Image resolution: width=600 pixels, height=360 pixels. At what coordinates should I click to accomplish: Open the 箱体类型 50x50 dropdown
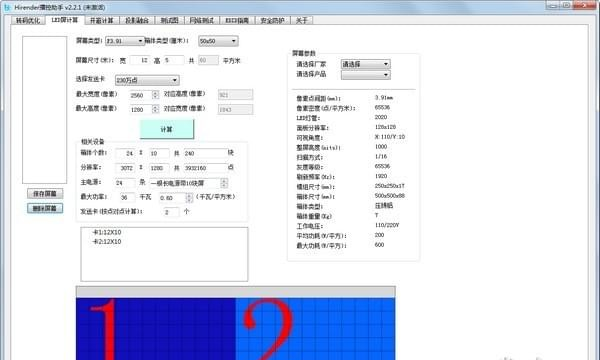point(218,41)
